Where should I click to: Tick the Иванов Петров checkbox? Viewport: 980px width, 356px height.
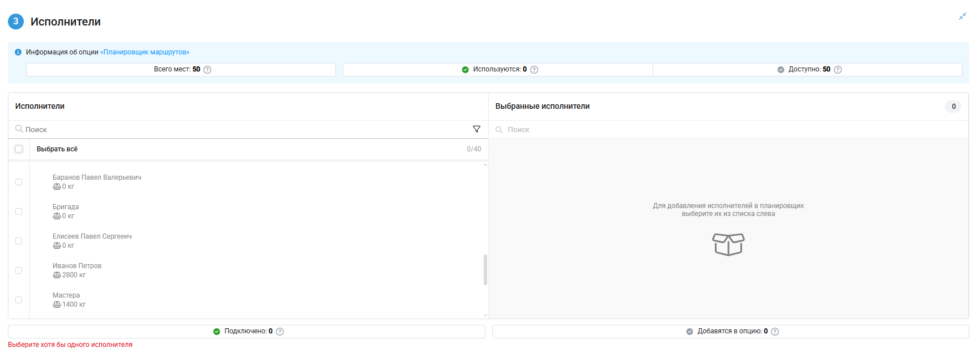click(19, 270)
